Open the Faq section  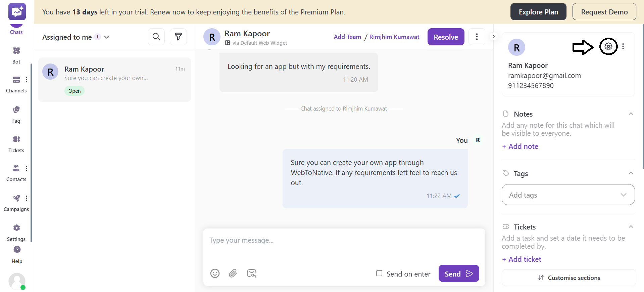click(x=16, y=114)
